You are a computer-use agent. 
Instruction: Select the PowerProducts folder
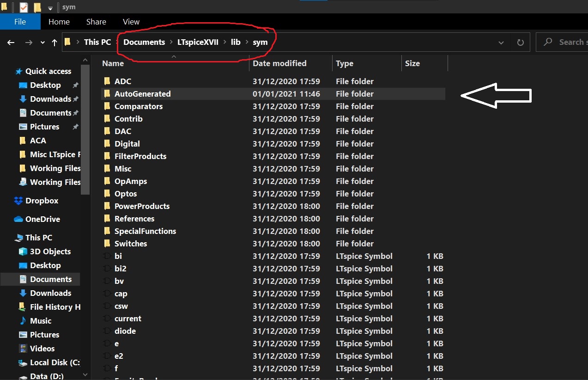point(273,206)
